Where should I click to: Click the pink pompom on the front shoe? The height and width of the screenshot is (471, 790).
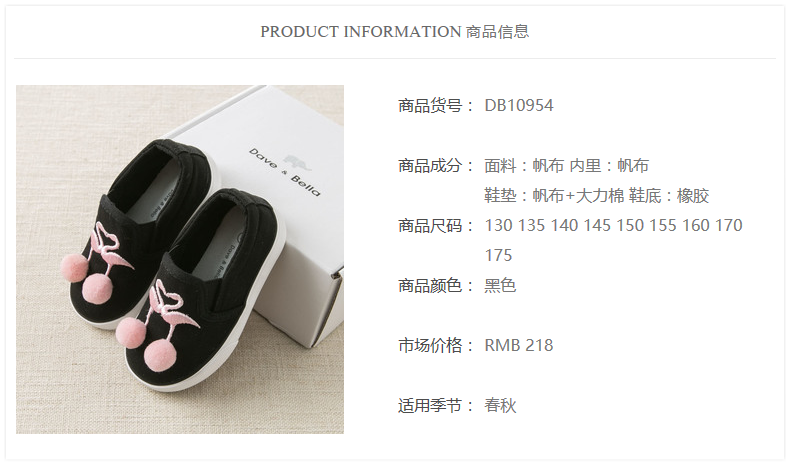pos(162,355)
